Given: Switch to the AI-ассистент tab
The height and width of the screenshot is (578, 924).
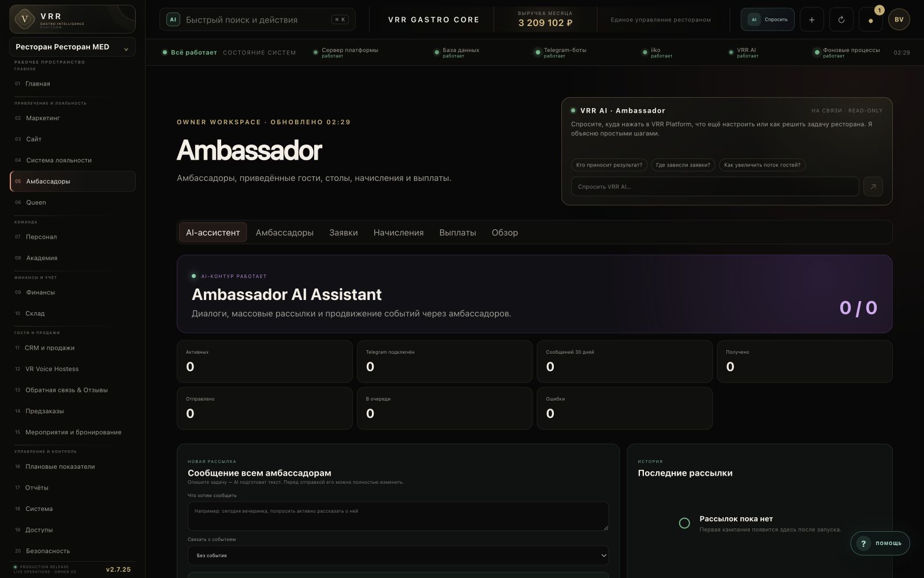Looking at the screenshot, I should tap(213, 232).
